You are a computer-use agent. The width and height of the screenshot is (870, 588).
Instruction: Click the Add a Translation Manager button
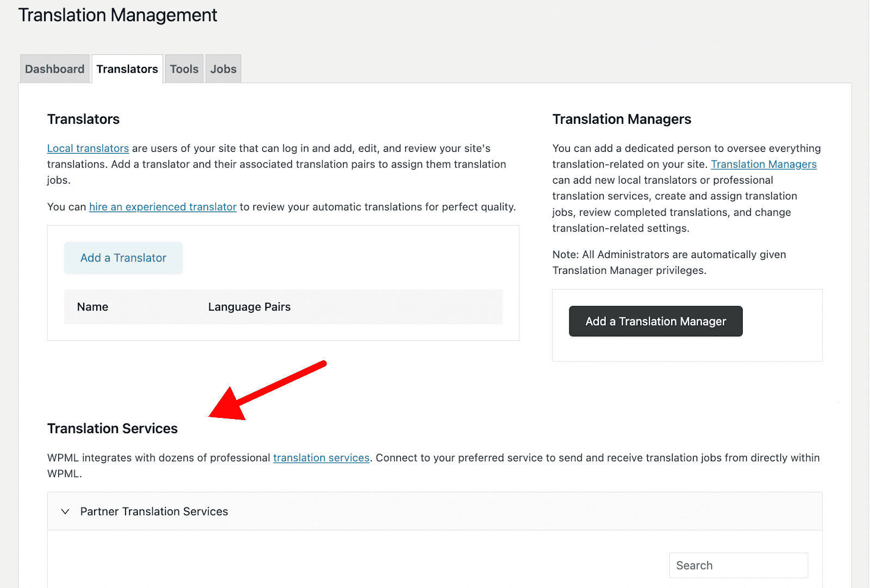pos(655,321)
